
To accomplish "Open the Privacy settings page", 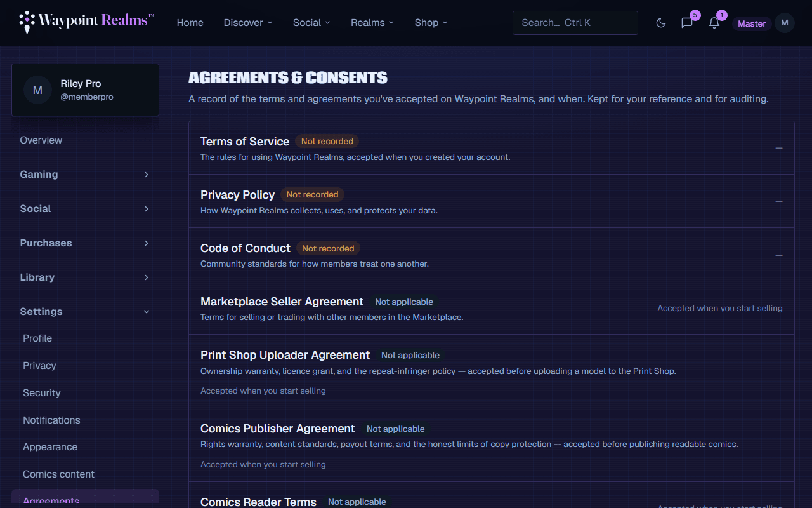I will pos(85,366).
